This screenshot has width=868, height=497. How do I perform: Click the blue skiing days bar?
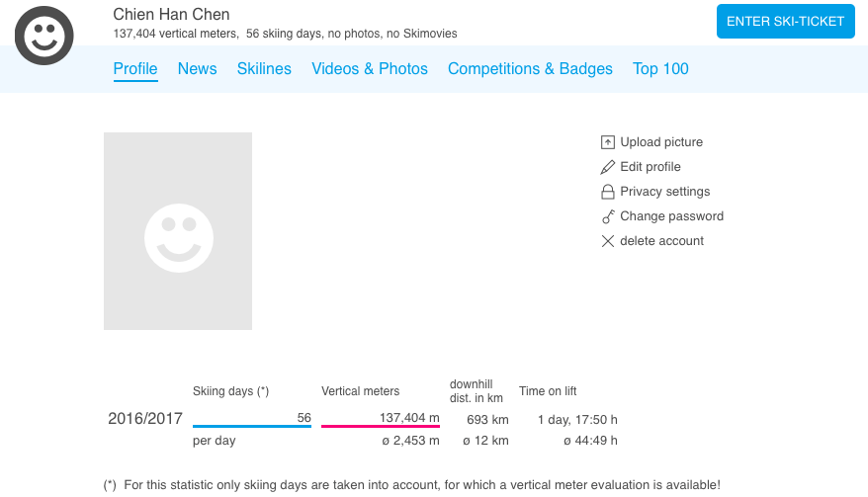click(252, 427)
